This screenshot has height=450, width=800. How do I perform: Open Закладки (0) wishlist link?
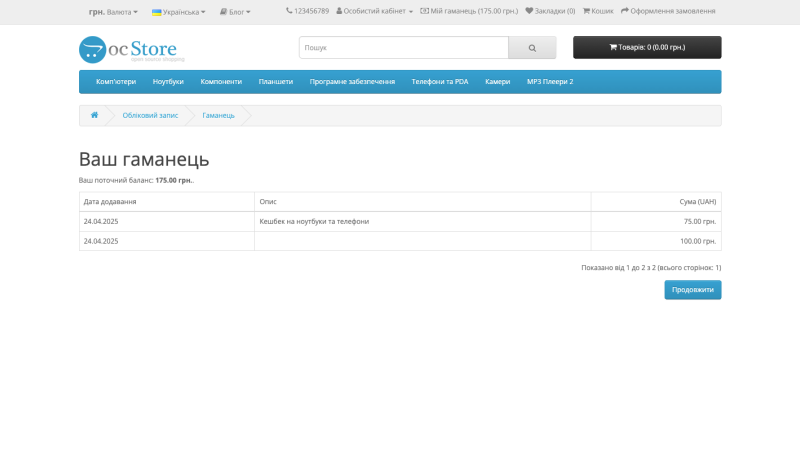click(550, 11)
